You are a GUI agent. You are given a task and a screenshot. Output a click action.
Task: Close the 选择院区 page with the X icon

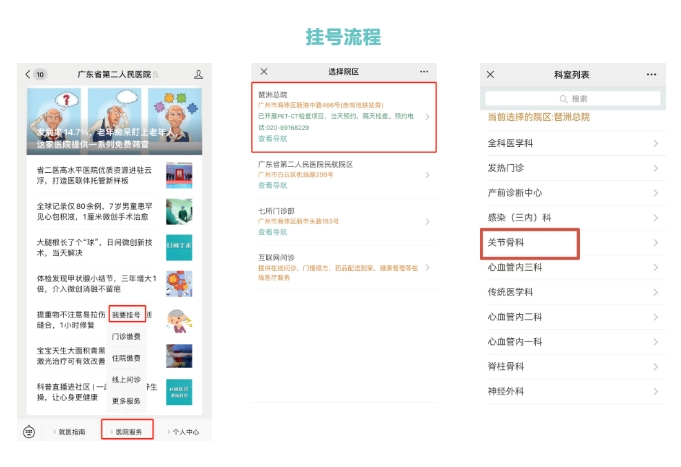264,71
